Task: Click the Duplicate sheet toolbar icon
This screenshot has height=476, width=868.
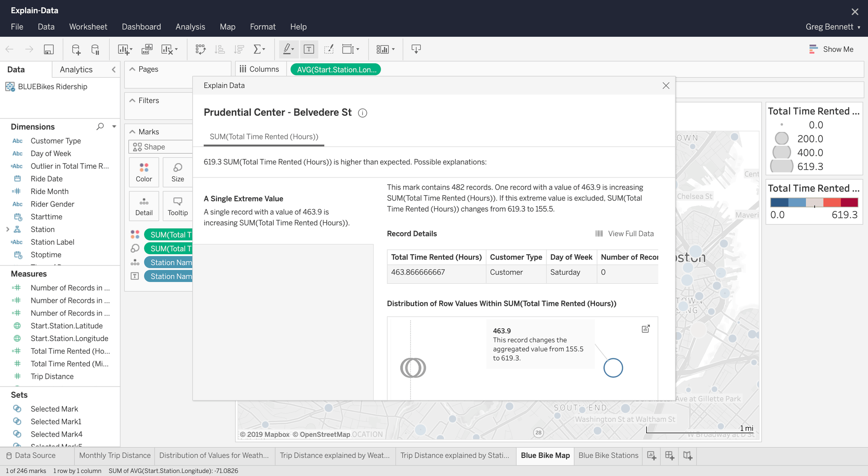Action: pos(147,49)
